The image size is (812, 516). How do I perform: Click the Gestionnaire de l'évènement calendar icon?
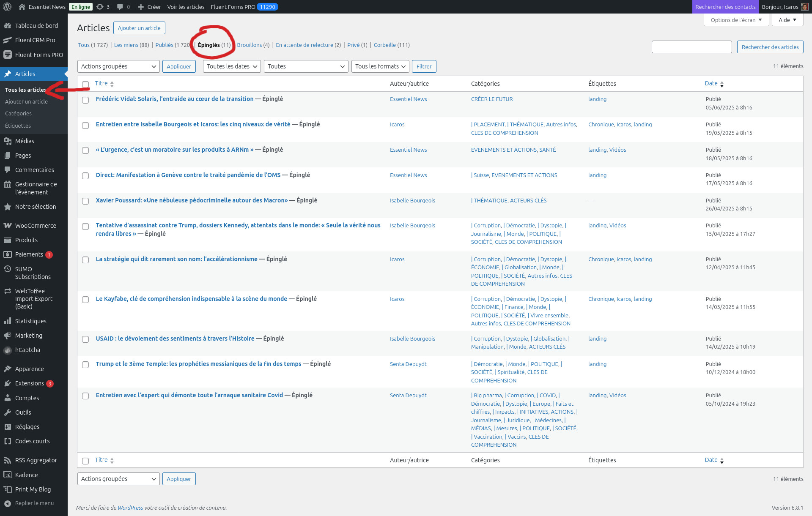[7, 184]
